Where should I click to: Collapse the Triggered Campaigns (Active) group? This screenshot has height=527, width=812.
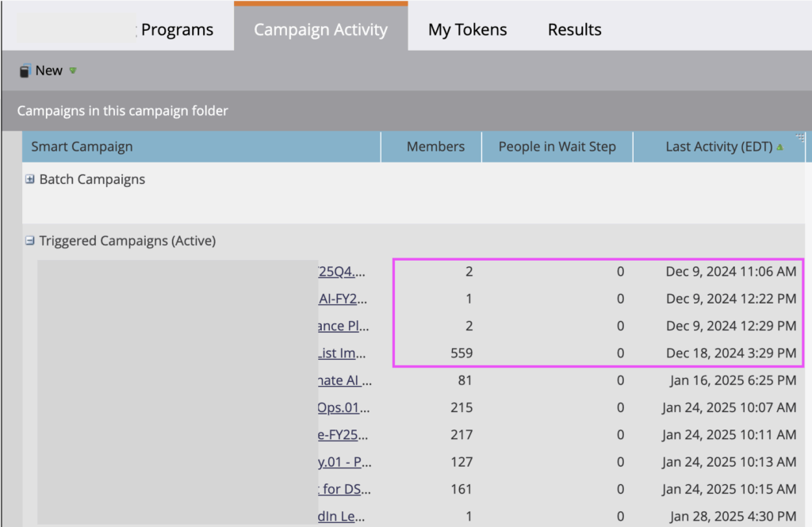tap(30, 241)
